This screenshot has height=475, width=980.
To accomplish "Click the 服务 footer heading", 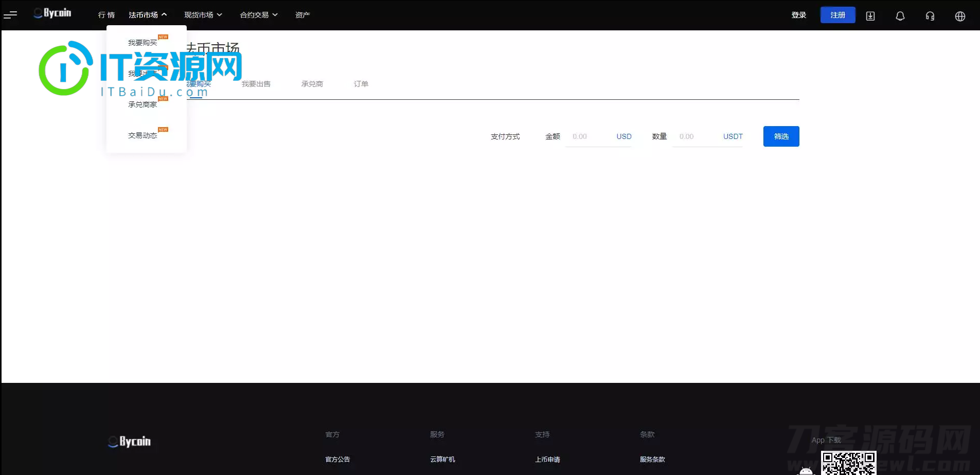I will click(x=437, y=434).
